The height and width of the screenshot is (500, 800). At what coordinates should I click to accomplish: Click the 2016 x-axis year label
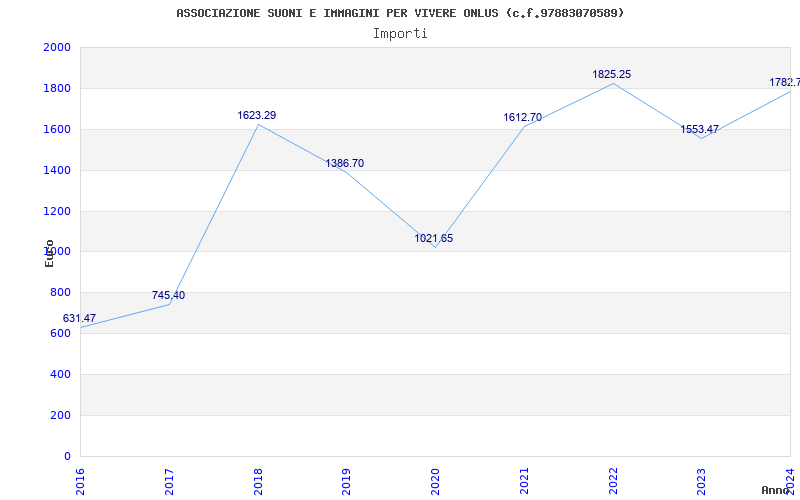pos(81,481)
